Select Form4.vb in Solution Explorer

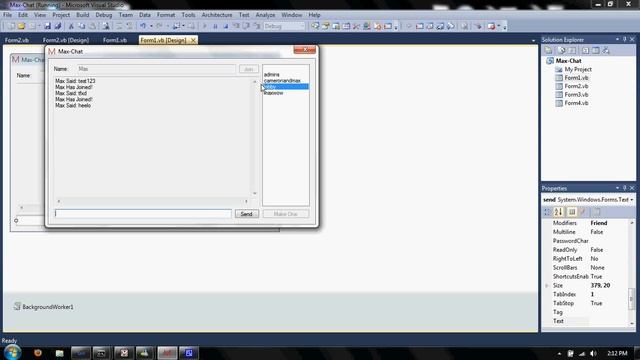tap(576, 103)
